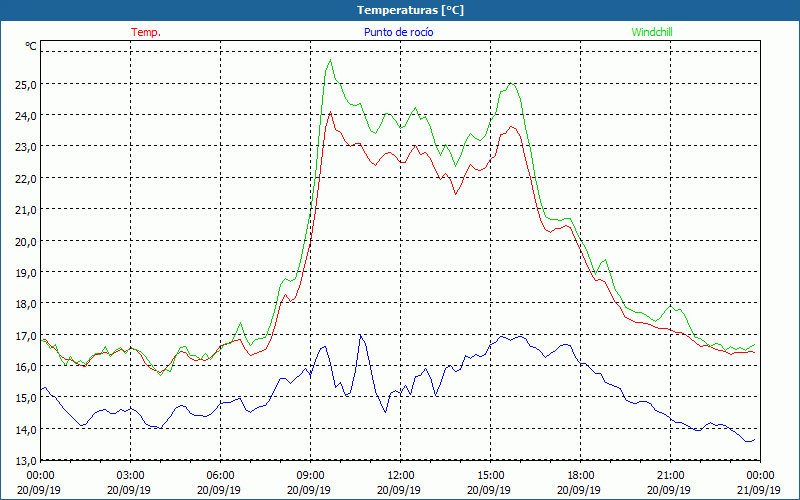The height and width of the screenshot is (500, 800).
Task: Click the '18,0' y-axis value
Action: pos(27,304)
